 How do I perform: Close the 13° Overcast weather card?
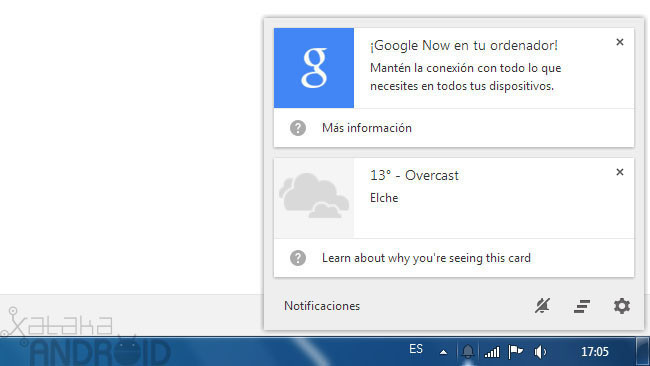(620, 172)
